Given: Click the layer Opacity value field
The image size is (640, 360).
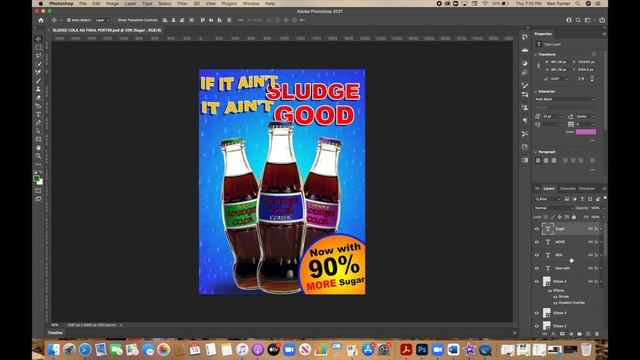Looking at the screenshot, I should 596,208.
